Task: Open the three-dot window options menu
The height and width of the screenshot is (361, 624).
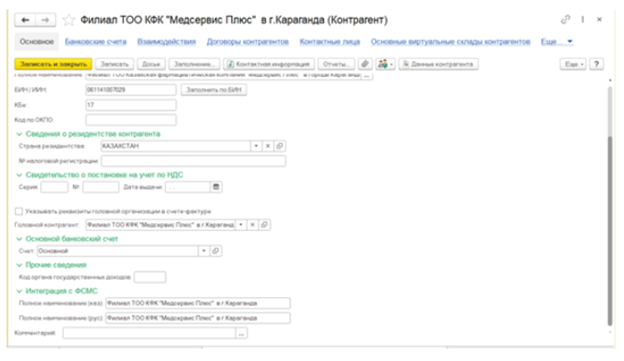Action: click(x=583, y=20)
